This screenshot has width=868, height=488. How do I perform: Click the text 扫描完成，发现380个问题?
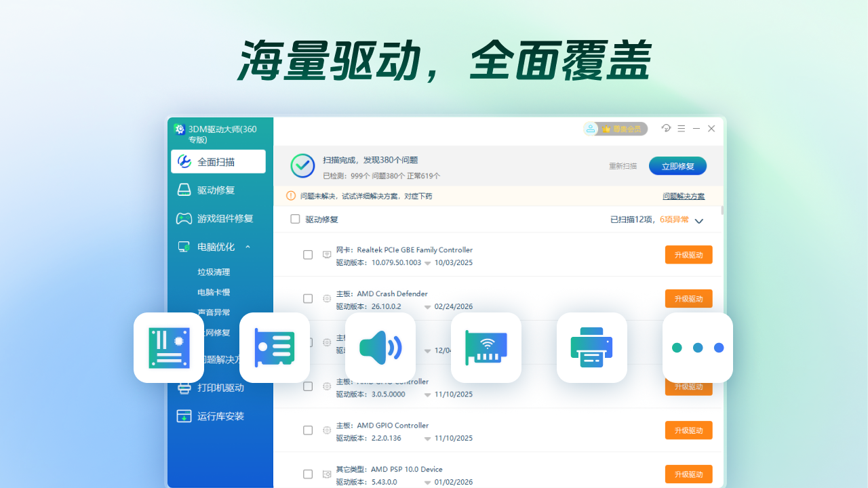pos(370,160)
